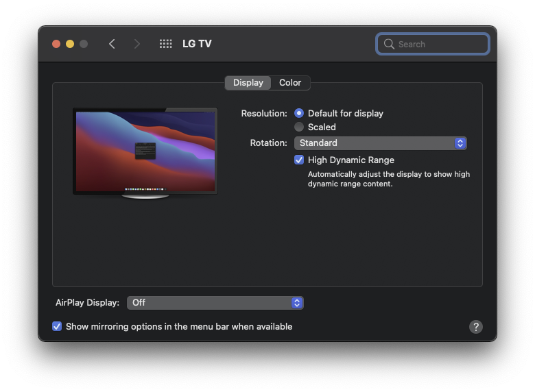Click the Resolution: label
Viewport: 535px width, 392px height.
click(x=264, y=114)
